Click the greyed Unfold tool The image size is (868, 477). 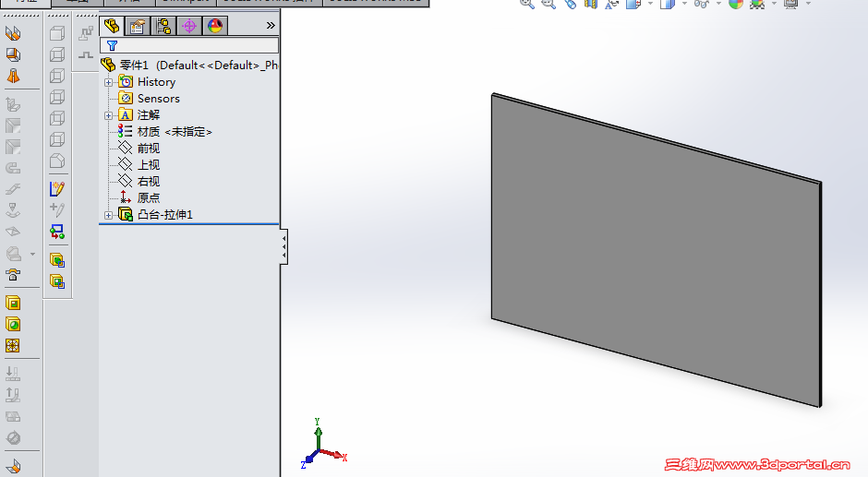click(x=13, y=374)
